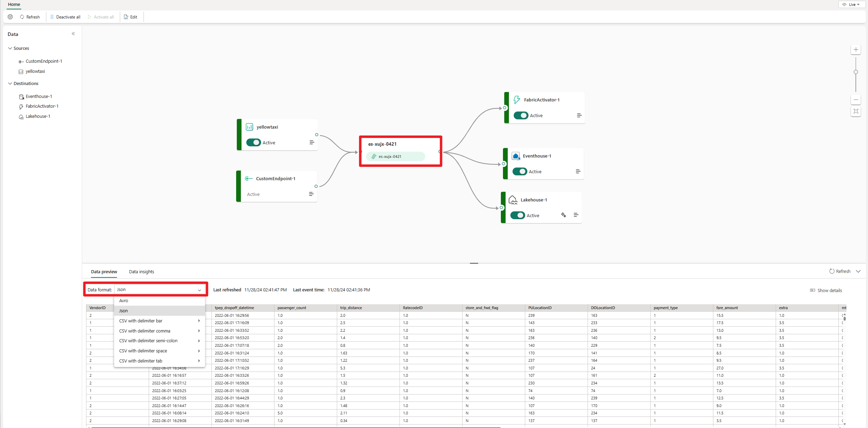The height and width of the screenshot is (428, 868).
Task: Click Deactivate all in toolbar
Action: (x=65, y=17)
